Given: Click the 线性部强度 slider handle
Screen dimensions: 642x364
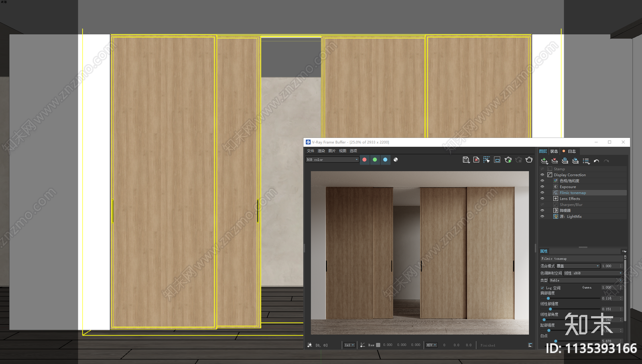Looking at the screenshot, I should coord(550,309).
